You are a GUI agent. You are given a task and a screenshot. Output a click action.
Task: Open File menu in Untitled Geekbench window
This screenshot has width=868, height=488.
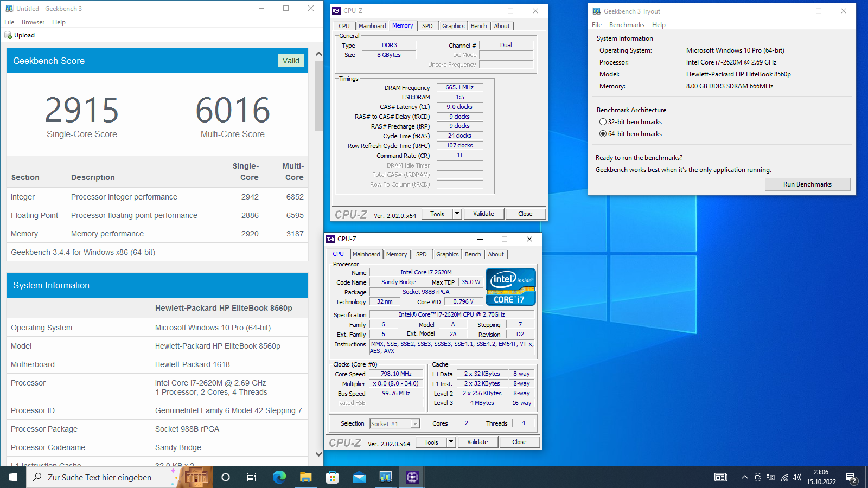[x=9, y=22]
